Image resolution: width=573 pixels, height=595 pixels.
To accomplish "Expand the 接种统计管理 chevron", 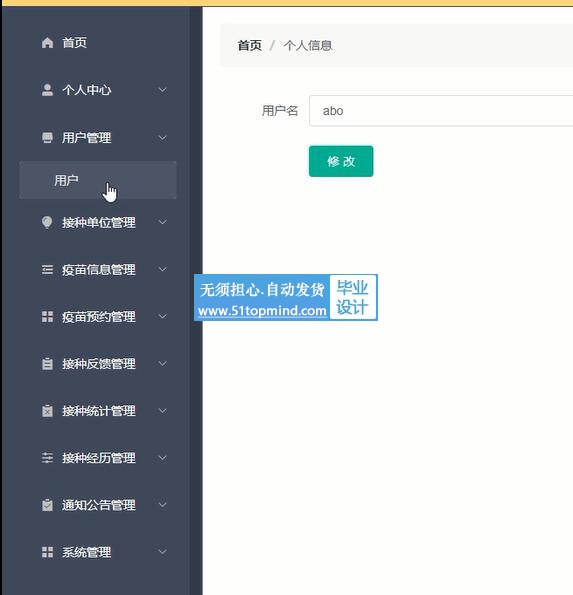I will 162,411.
